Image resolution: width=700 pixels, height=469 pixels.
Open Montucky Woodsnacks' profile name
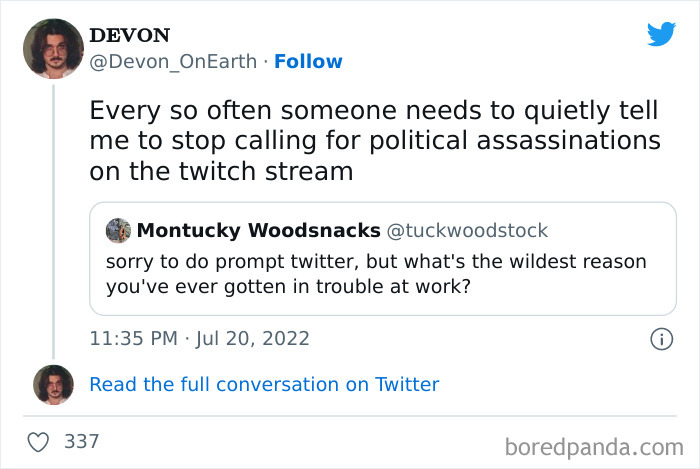pyautogui.click(x=258, y=231)
